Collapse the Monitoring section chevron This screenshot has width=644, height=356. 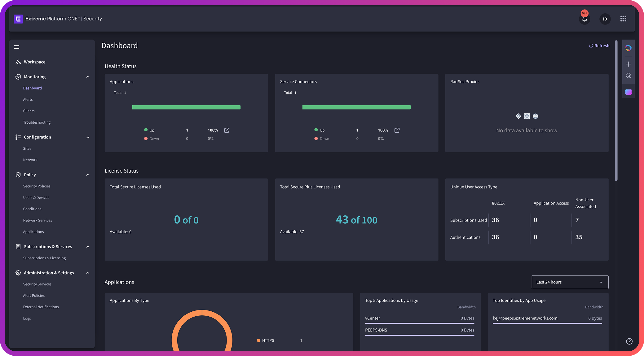[88, 77]
